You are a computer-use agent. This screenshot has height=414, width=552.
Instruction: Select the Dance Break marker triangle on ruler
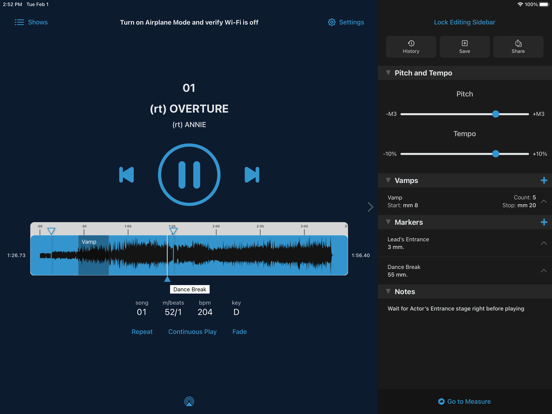(173, 231)
